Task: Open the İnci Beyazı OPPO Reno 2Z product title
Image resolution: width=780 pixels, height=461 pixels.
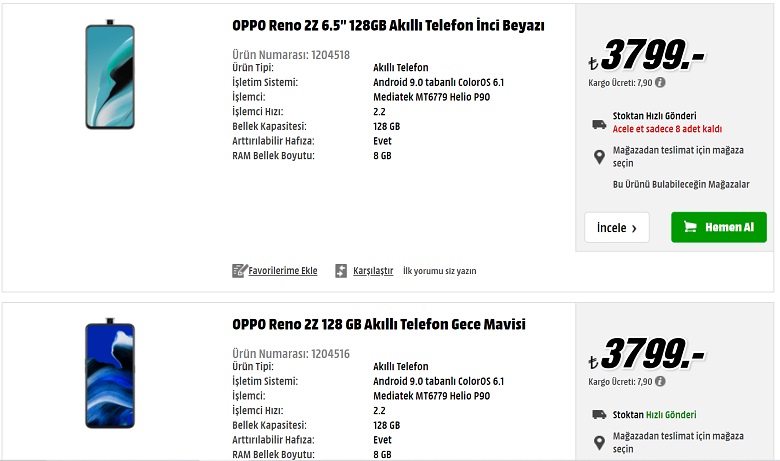Action: click(x=388, y=25)
